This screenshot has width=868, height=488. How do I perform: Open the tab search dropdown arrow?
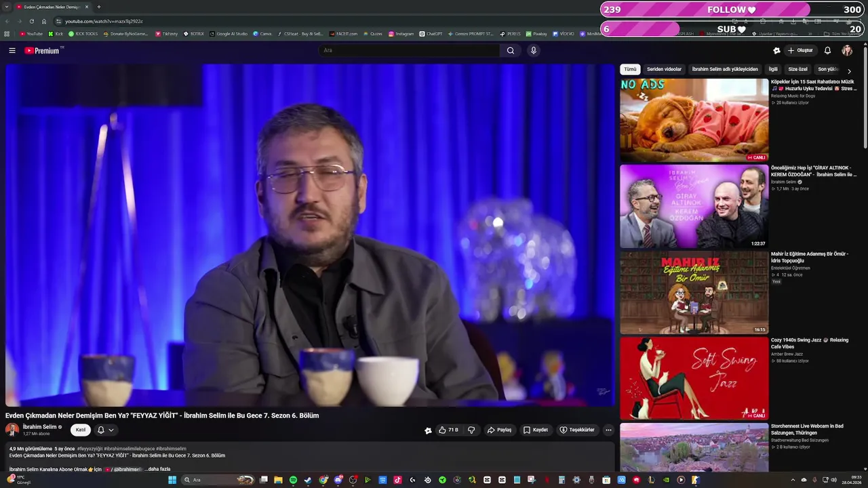coord(7,7)
